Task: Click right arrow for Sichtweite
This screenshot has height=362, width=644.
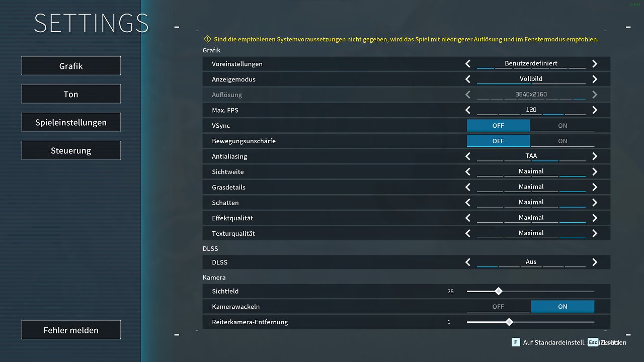Action: (595, 172)
